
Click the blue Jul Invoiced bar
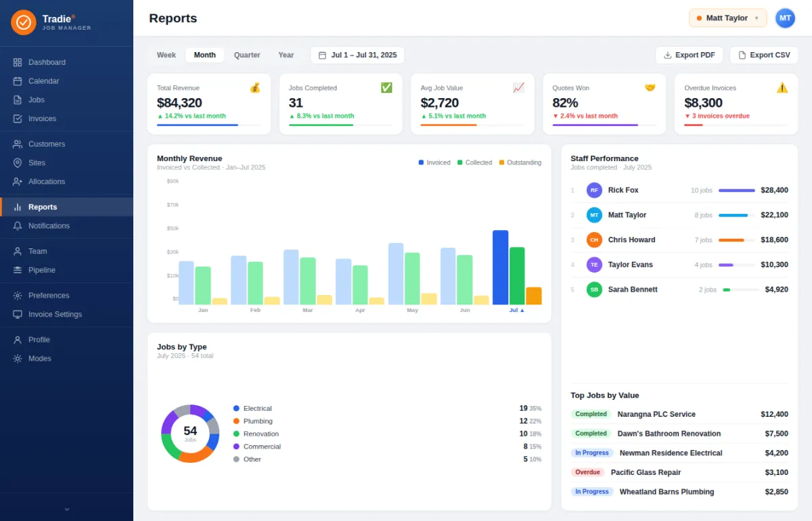pyautogui.click(x=501, y=267)
